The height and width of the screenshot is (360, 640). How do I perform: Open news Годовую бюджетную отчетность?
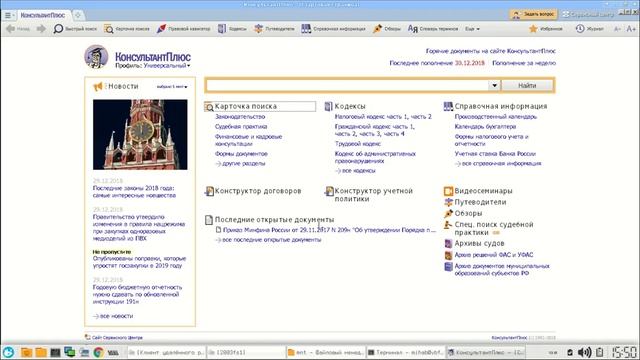pos(137,294)
